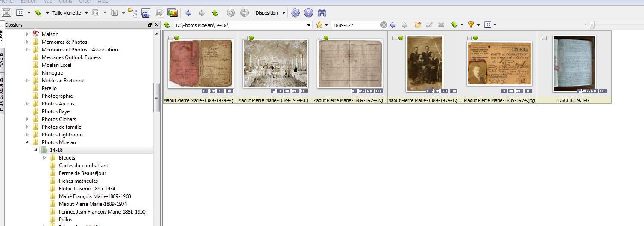Image resolution: width=644 pixels, height=226 pixels.
Task: Collapse the Photos Moelan folder
Action: pos(27,142)
